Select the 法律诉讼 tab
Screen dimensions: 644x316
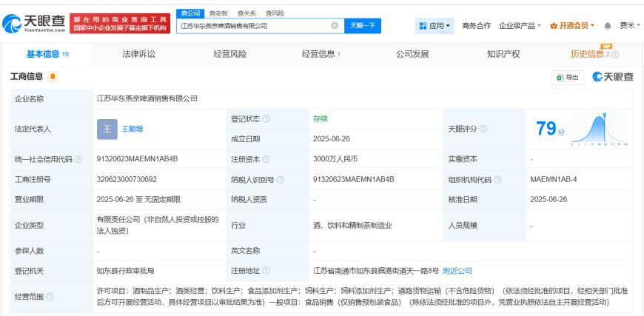138,54
